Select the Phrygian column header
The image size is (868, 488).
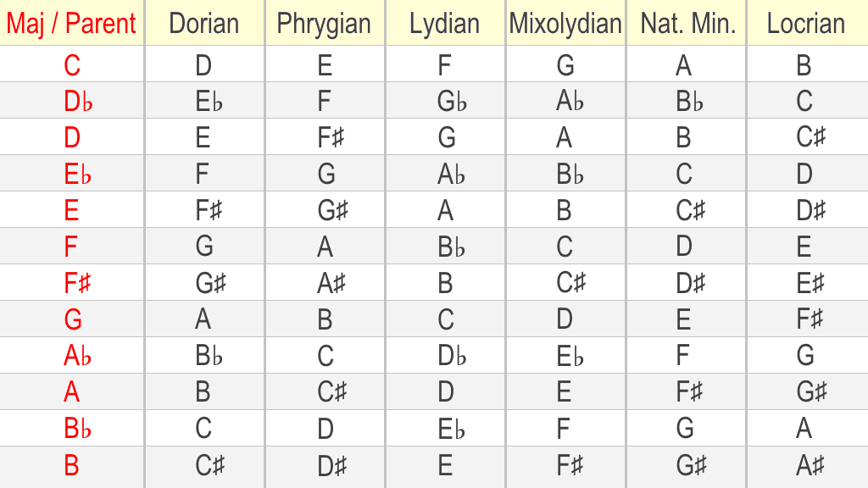(x=325, y=23)
